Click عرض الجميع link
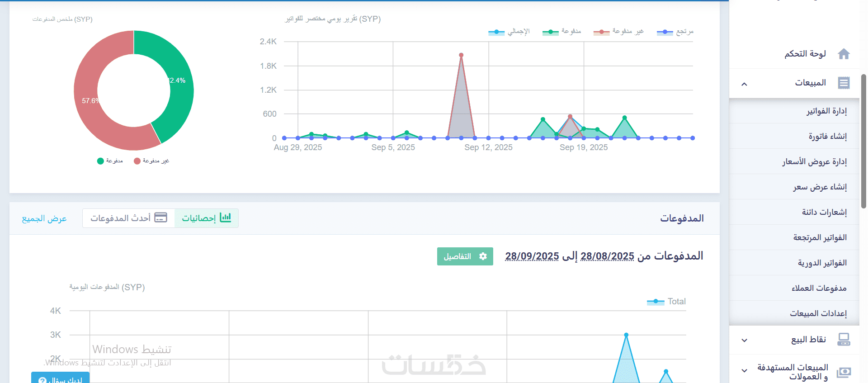Image resolution: width=868 pixels, height=383 pixels. 44,218
